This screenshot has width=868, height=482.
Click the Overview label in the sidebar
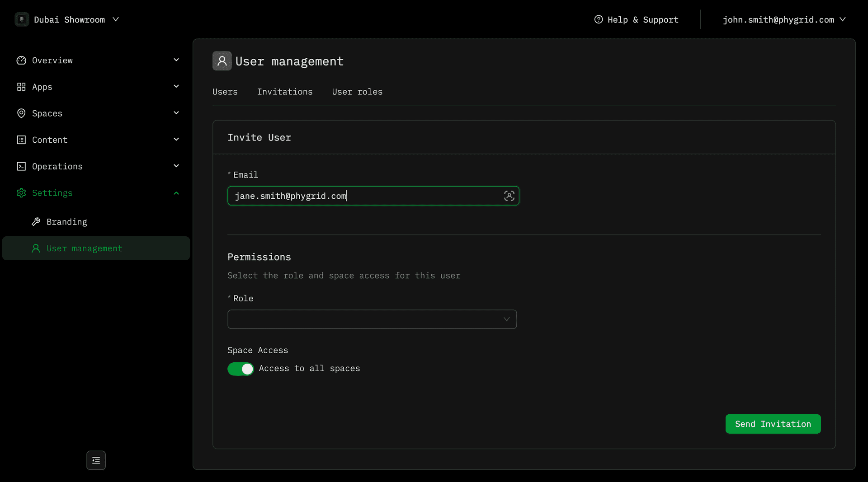click(x=52, y=61)
